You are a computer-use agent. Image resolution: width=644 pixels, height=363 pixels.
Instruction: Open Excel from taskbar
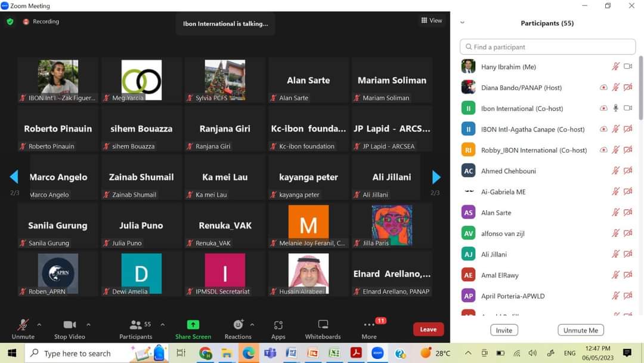click(335, 353)
